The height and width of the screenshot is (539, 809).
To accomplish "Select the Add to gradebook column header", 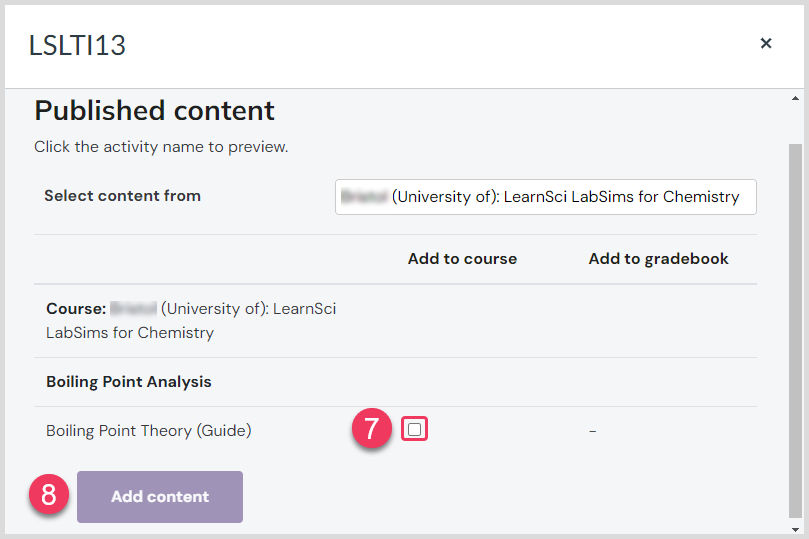I will (659, 258).
